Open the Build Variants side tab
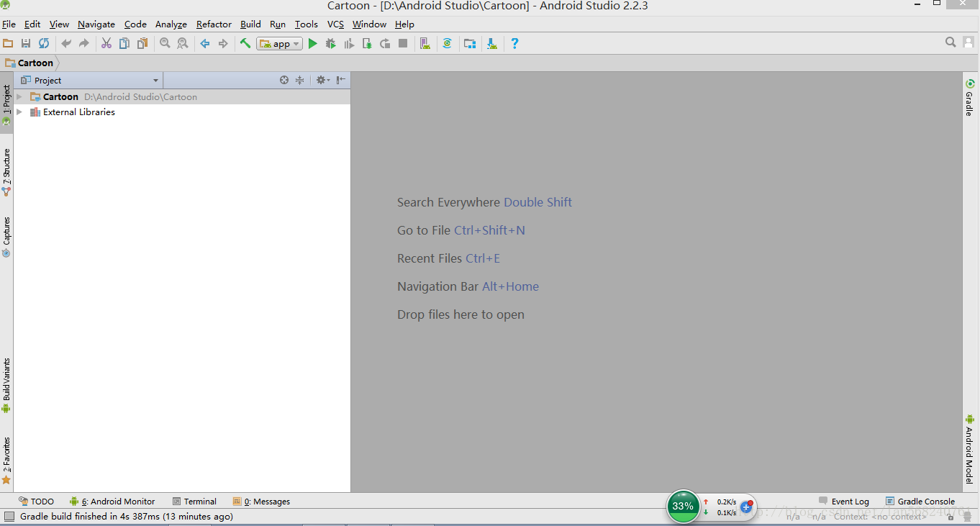 [x=6, y=386]
